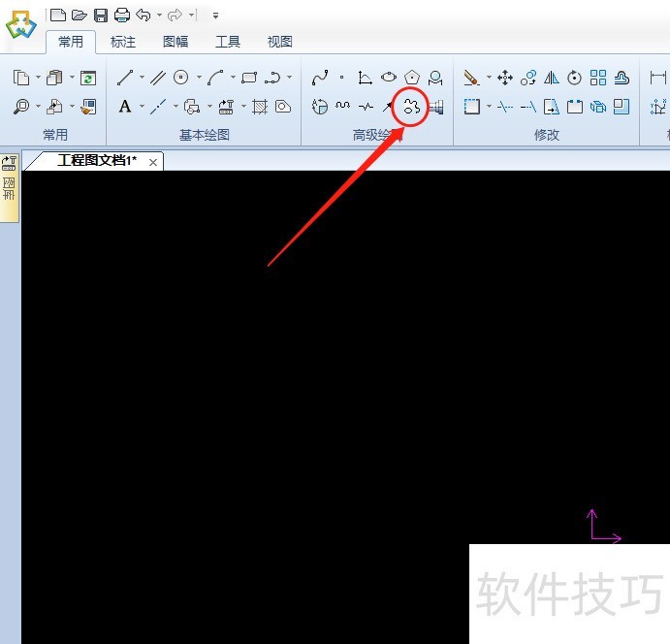This screenshot has width=670, height=644.
Task: Select the circled cloud-shaped curve tool
Action: (411, 107)
